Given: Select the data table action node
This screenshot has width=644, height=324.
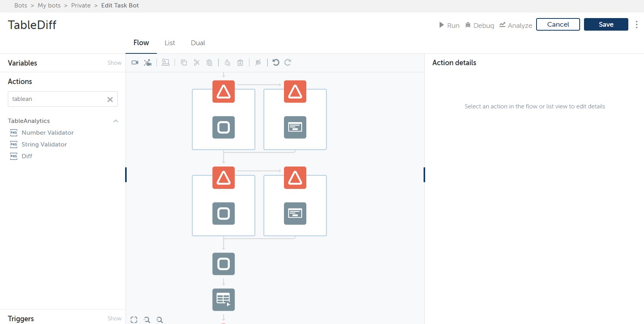Looking at the screenshot, I should pyautogui.click(x=224, y=300).
